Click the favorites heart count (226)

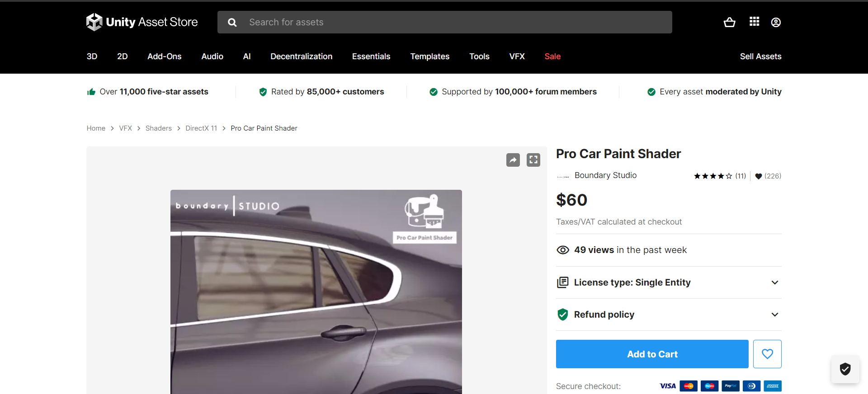tap(768, 176)
